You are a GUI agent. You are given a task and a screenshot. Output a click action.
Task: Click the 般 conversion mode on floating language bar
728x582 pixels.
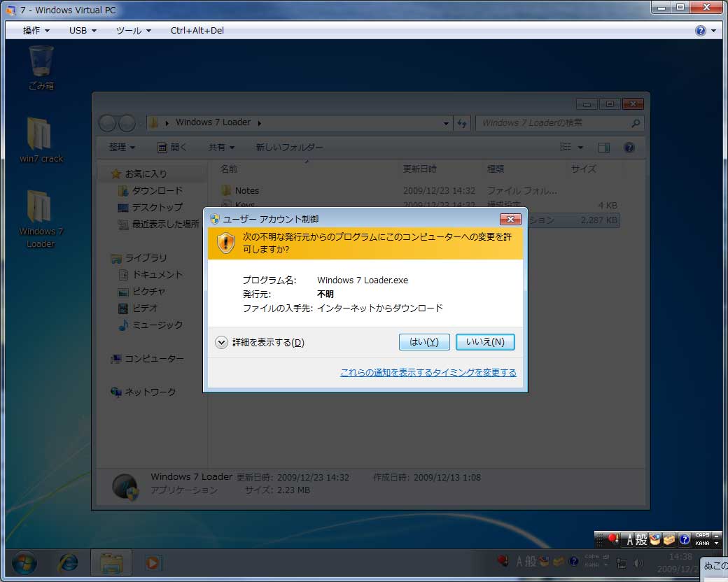coord(641,540)
